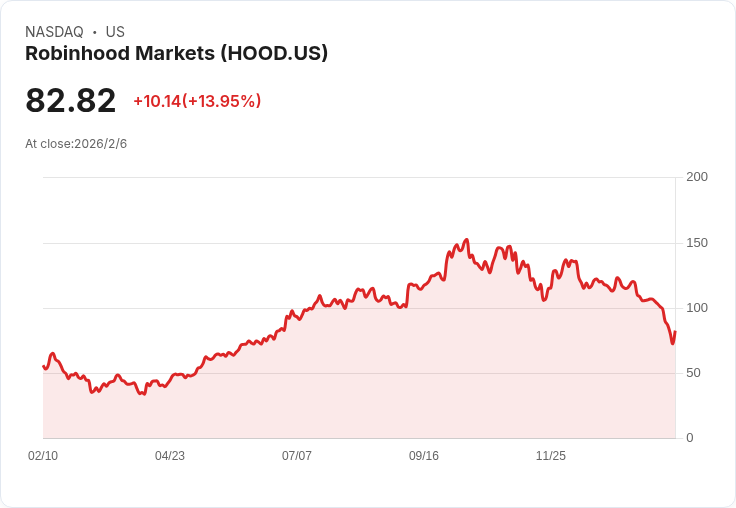Click the 150 y-axis label
736x508 pixels.
pos(697,243)
